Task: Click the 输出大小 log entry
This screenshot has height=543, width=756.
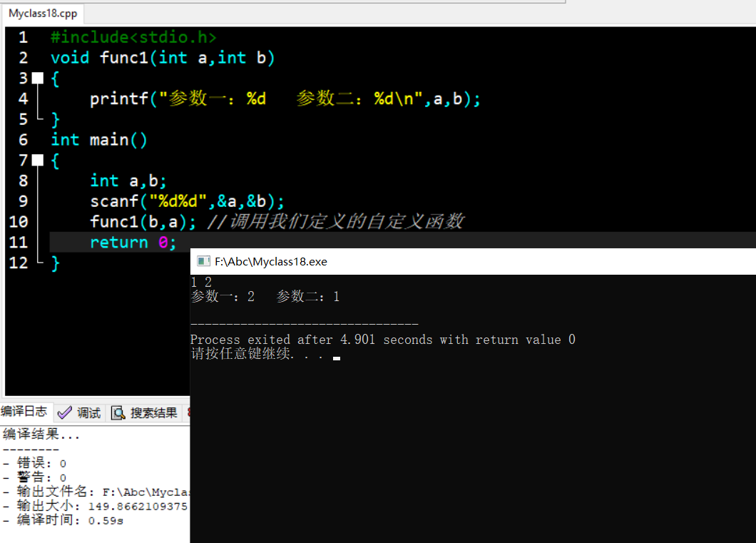Action: click(x=96, y=506)
